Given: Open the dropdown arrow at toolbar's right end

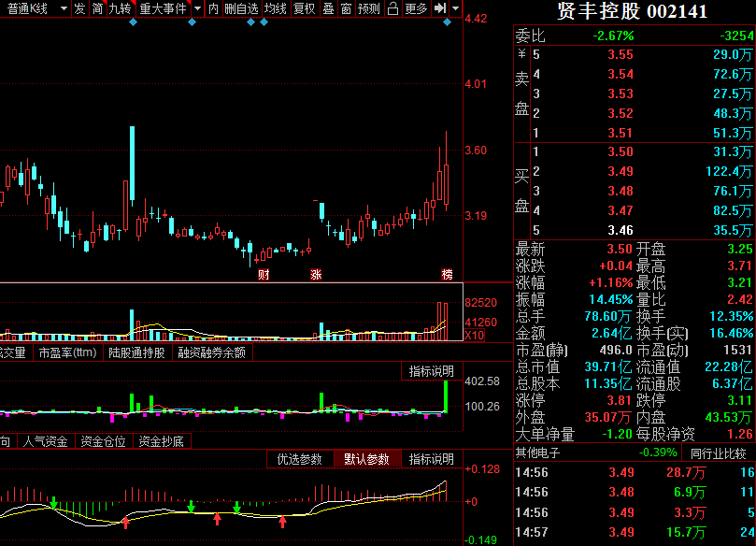Looking at the screenshot, I should (455, 8).
